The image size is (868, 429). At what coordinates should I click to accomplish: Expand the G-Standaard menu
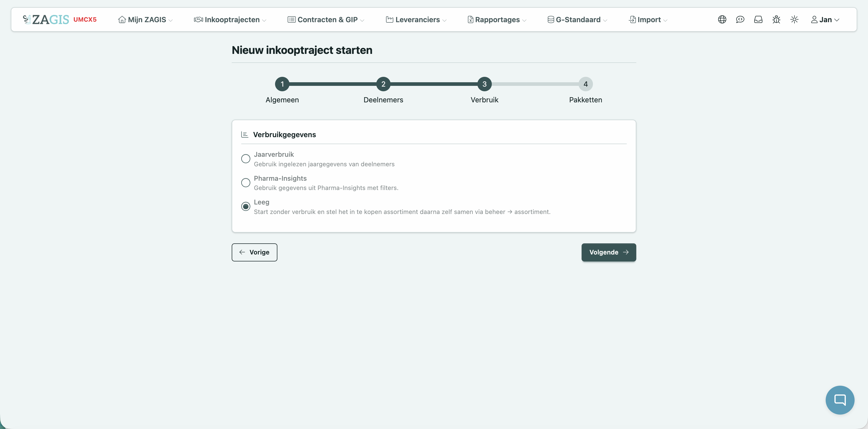pyautogui.click(x=577, y=20)
